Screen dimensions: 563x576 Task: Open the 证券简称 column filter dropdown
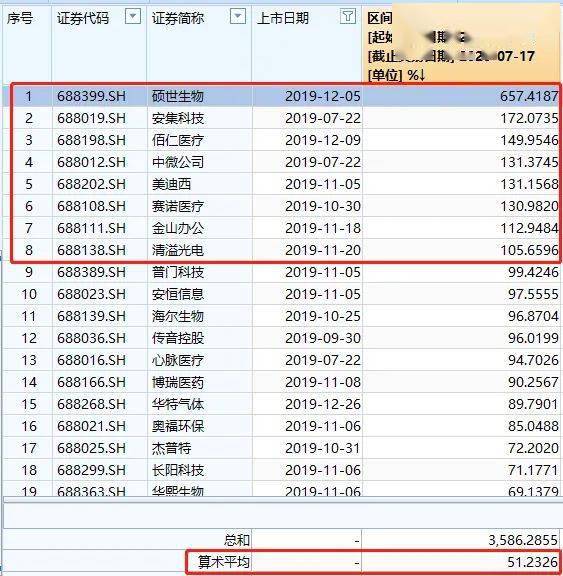tap(238, 17)
